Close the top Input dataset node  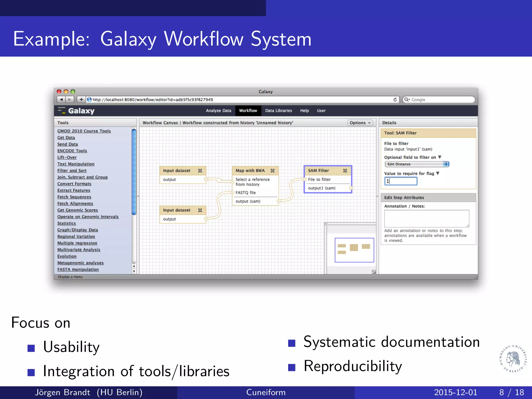[200, 171]
